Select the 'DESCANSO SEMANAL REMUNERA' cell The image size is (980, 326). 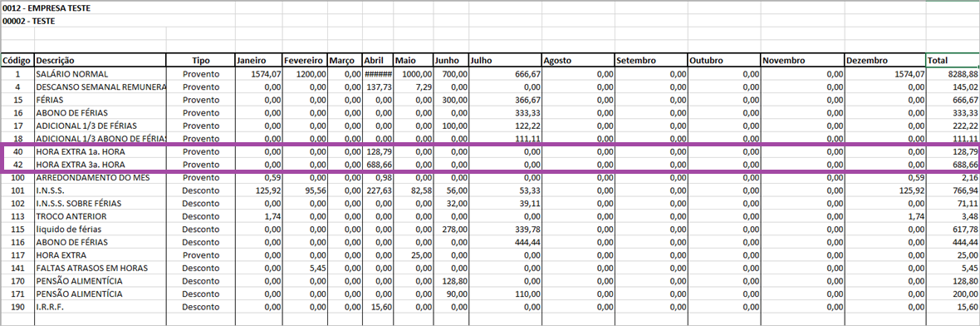point(100,87)
